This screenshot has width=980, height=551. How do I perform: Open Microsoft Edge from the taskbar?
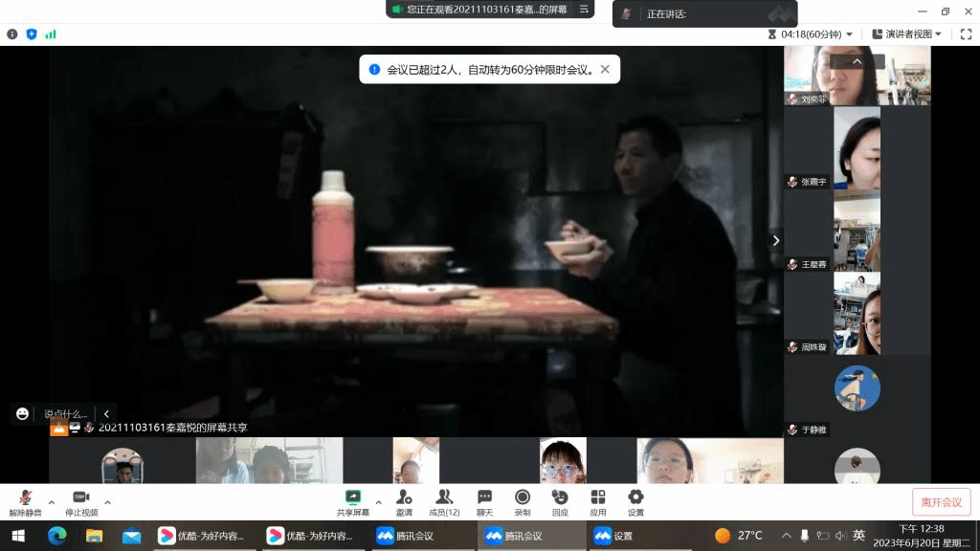56,536
